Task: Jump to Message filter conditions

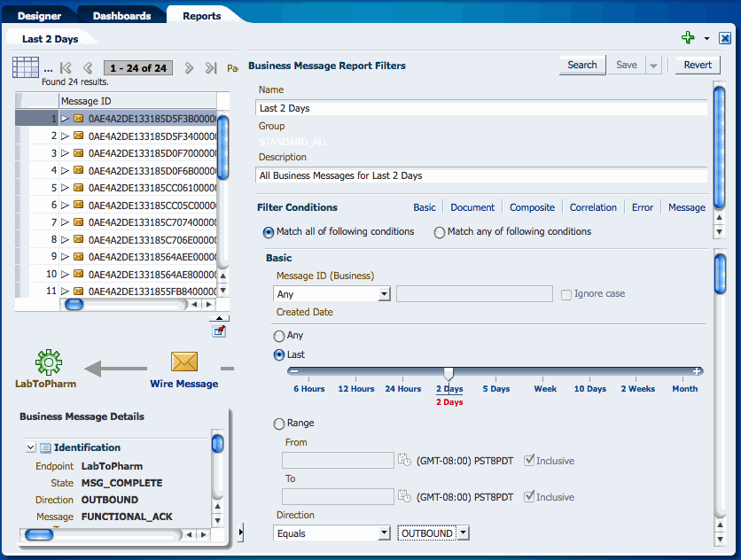Action: (687, 207)
